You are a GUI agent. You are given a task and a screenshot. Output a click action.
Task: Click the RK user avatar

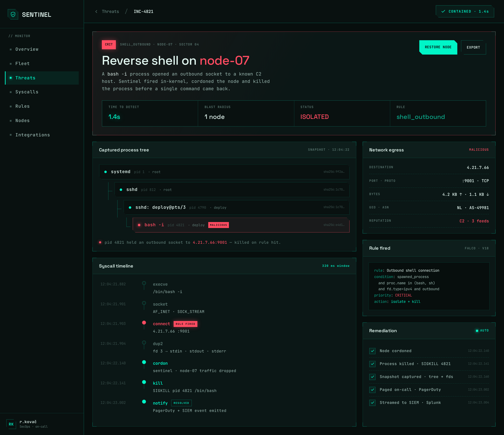tap(11, 424)
